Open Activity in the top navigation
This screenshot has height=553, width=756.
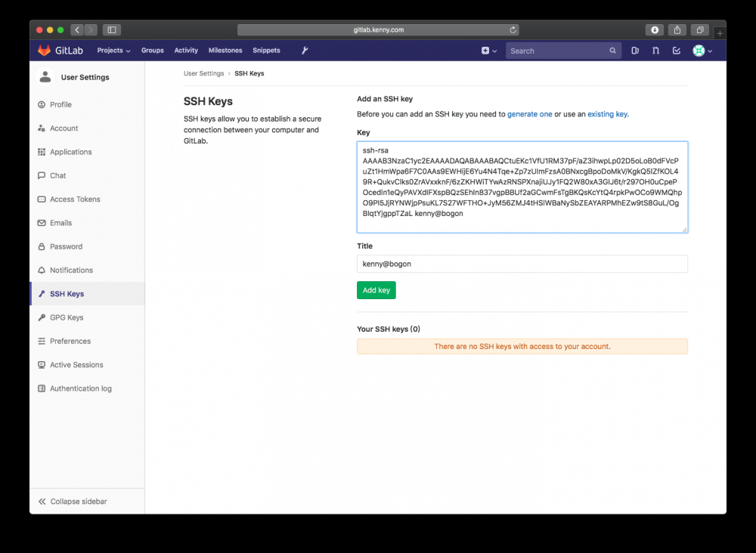point(186,51)
